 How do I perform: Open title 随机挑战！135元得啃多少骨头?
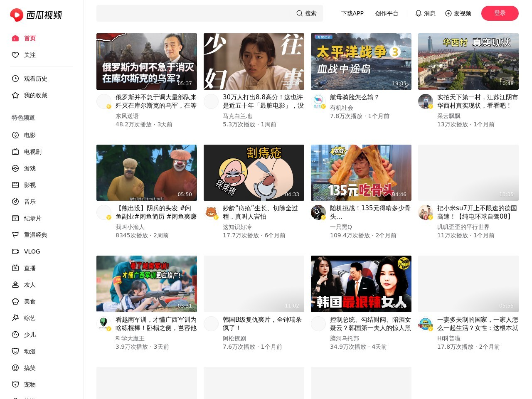(370, 212)
